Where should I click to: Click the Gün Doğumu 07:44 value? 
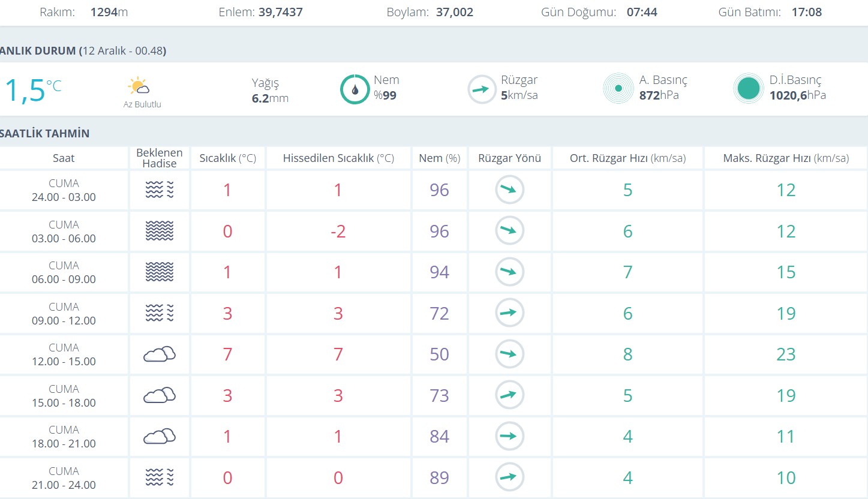tap(642, 12)
